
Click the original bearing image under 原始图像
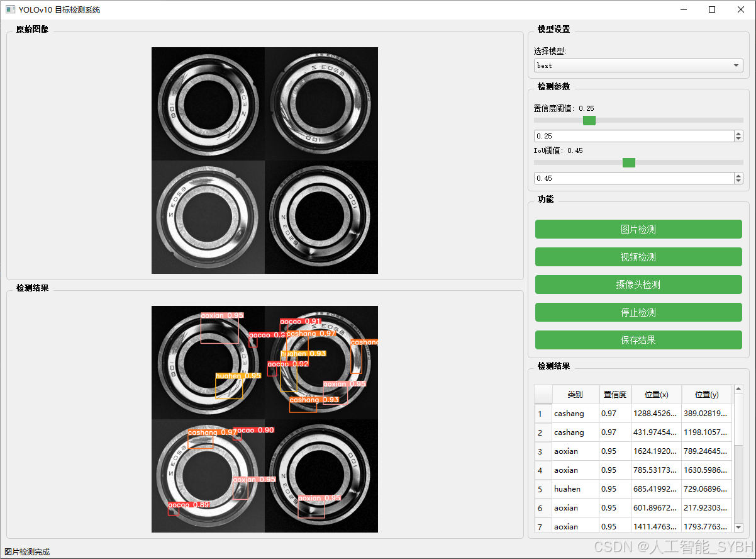coord(265,161)
